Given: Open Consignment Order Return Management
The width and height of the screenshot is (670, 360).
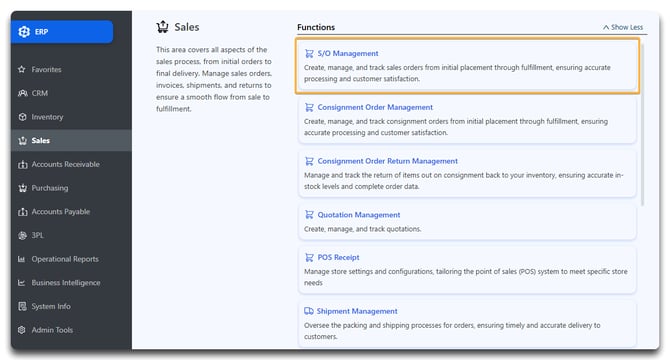Looking at the screenshot, I should point(387,161).
